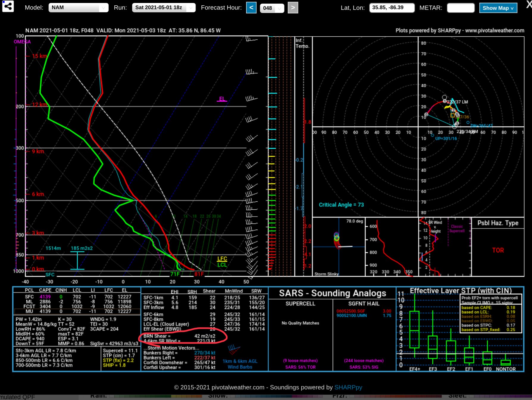
Task: Open the Forecast Hour 048 dropdown
Action: (272, 8)
